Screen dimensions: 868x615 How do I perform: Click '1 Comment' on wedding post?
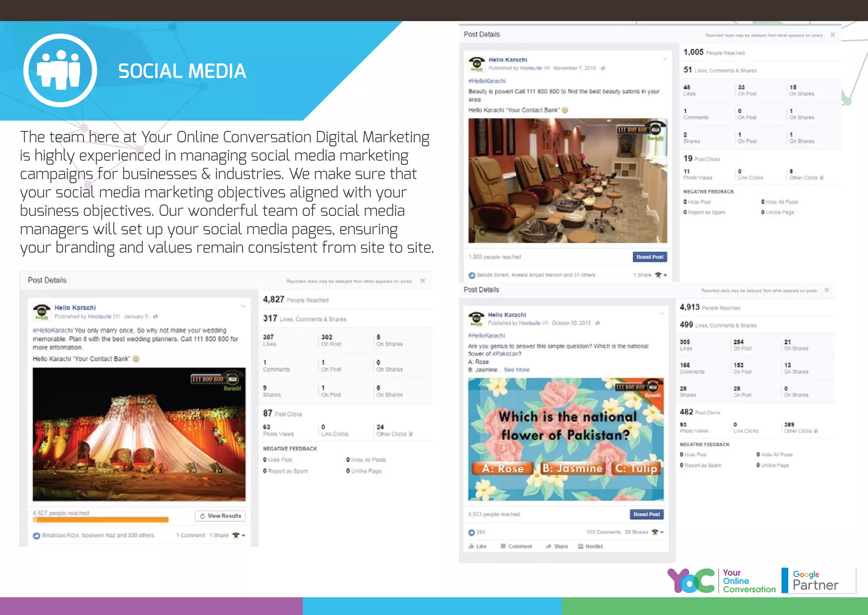(190, 535)
